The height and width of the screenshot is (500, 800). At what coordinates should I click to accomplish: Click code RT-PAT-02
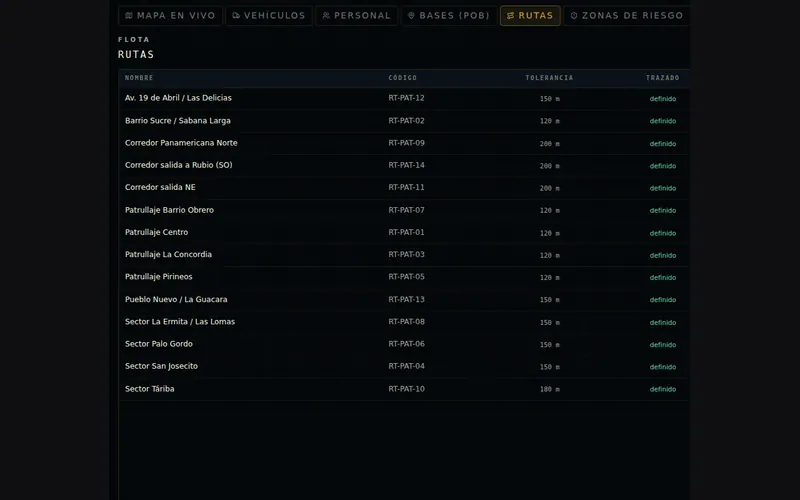click(x=406, y=121)
